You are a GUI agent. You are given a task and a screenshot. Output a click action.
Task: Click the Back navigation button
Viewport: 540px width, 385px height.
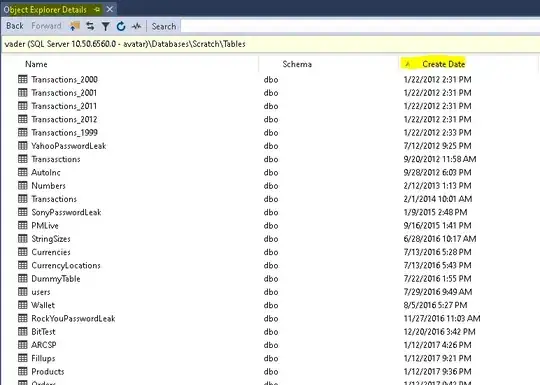coord(15,26)
